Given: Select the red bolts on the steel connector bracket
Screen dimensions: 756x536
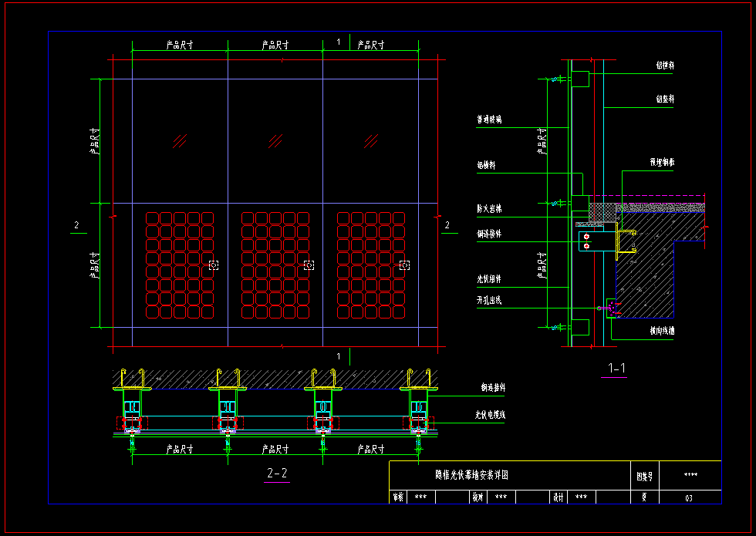Looking at the screenshot, I should click(587, 241).
